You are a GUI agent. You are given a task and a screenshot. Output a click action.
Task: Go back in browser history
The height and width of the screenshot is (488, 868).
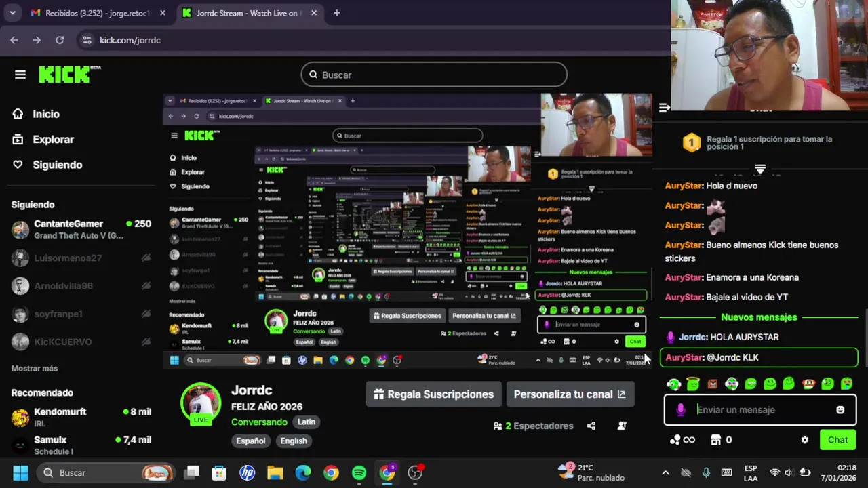(x=14, y=40)
